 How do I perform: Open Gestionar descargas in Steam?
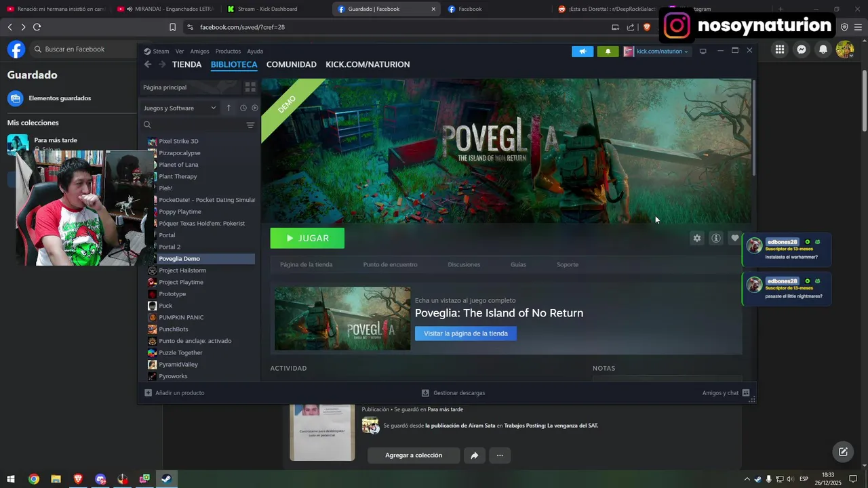point(453,393)
